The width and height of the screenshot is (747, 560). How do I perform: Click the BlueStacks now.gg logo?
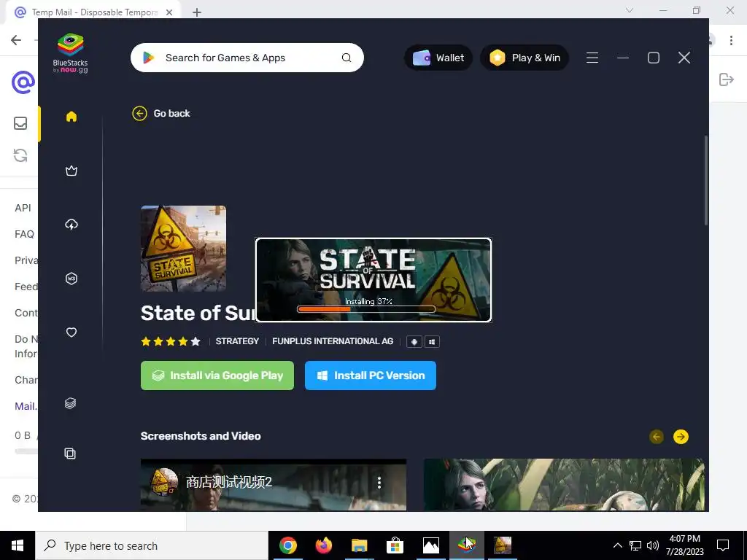(71, 52)
